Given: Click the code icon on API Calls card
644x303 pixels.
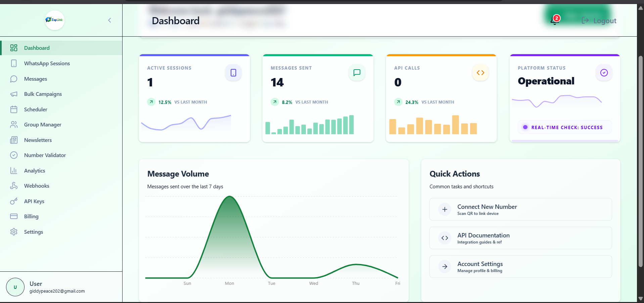Looking at the screenshot, I should coord(480,72).
